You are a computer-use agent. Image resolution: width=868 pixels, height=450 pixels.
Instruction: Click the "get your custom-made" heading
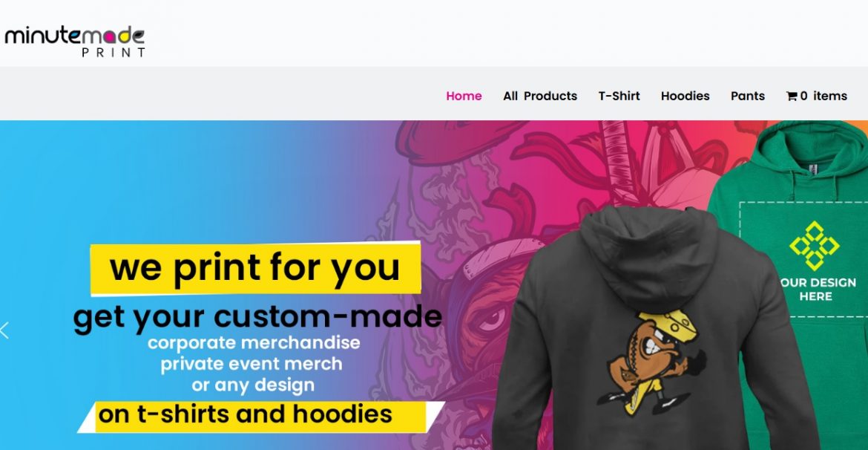pyautogui.click(x=257, y=318)
